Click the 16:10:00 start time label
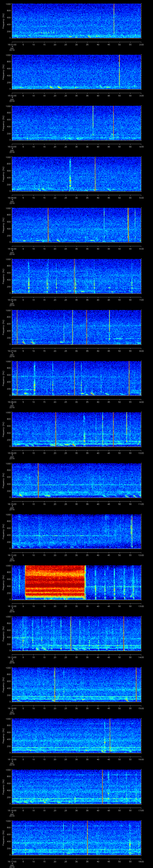The image size is (153, 868). [x=12, y=504]
